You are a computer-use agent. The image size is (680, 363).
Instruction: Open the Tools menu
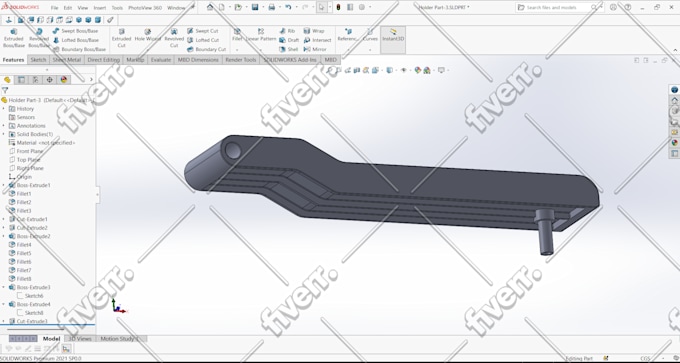point(117,8)
